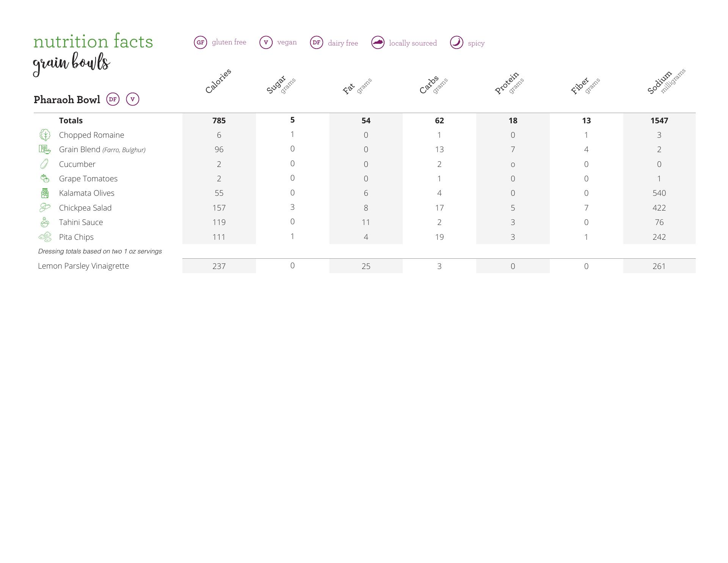Screen dimensions: 728x563
Task: Click the locally sourced state icon
Action: click(x=378, y=42)
